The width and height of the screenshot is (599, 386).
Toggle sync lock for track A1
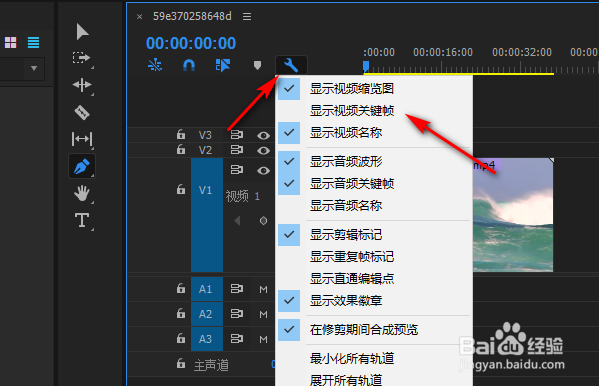pos(237,289)
